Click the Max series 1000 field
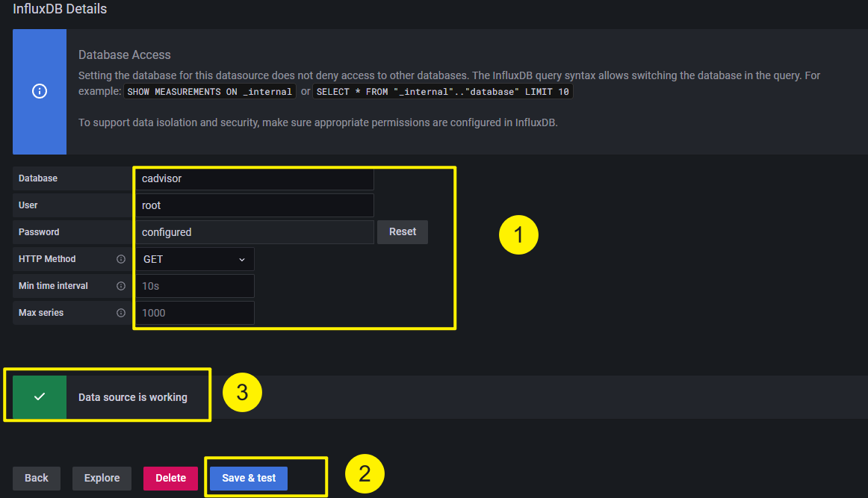The width and height of the screenshot is (868, 498). coord(194,313)
